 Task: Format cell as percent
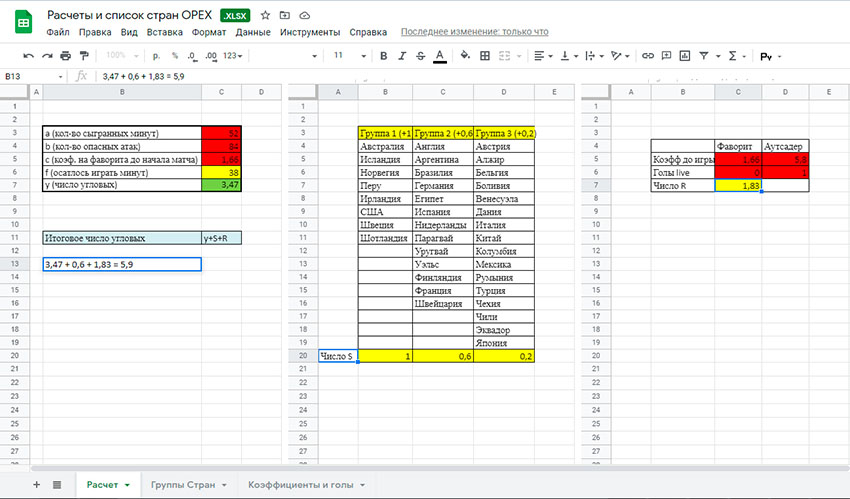coord(175,56)
